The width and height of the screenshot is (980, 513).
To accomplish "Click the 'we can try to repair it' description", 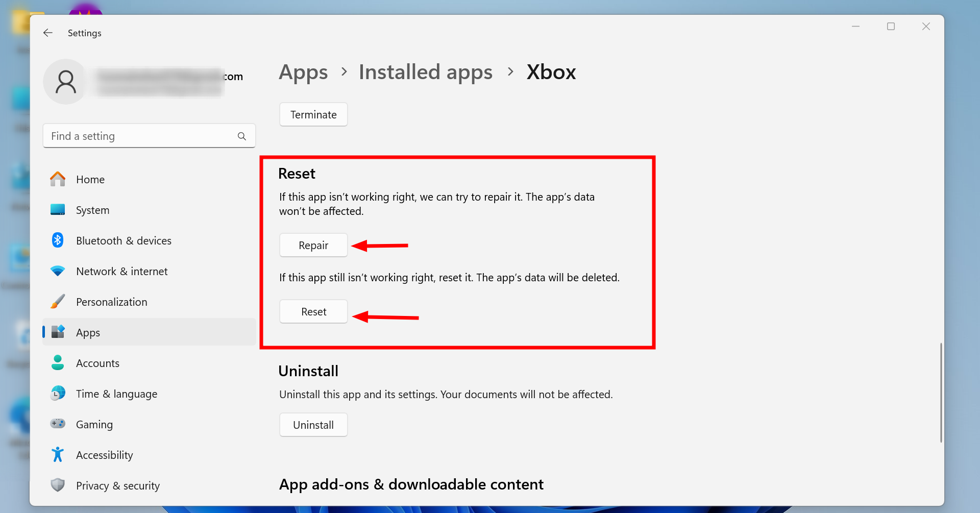I will [x=437, y=204].
